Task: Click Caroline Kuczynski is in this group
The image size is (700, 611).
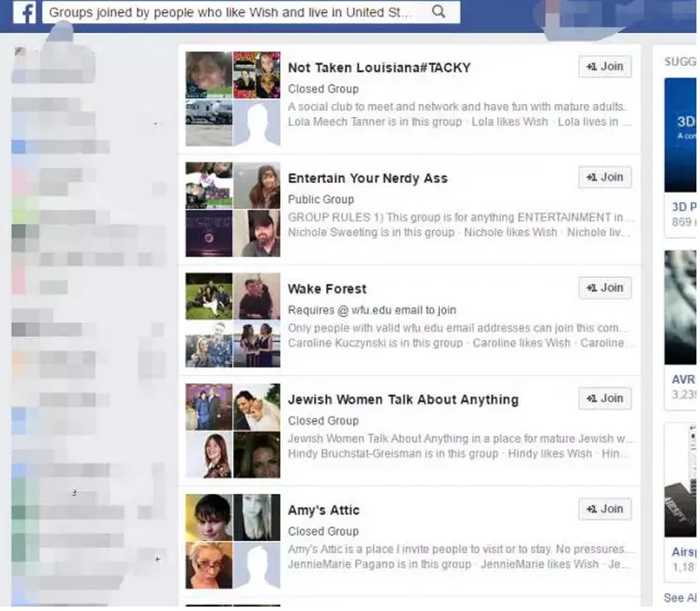Action: (375, 343)
